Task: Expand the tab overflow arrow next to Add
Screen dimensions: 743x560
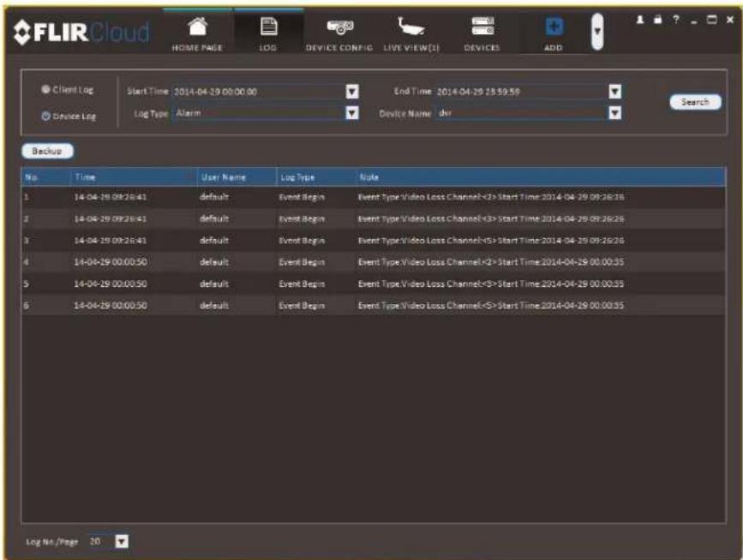Action: [597, 31]
